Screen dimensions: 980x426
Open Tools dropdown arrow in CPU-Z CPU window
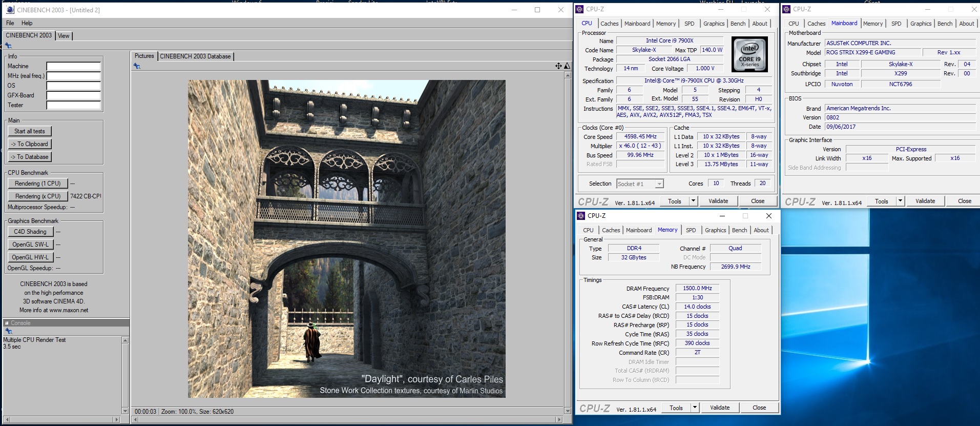(694, 201)
